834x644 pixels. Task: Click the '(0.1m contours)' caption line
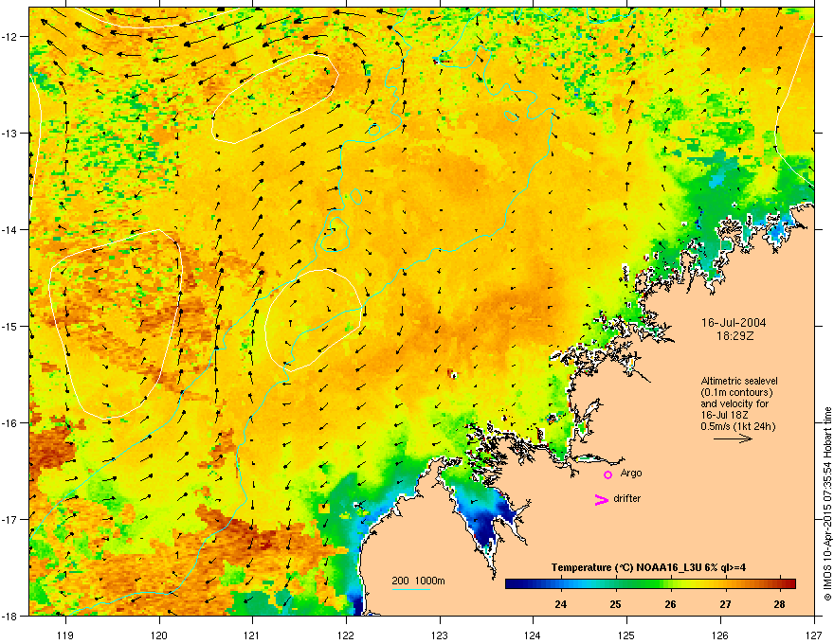pos(736,392)
